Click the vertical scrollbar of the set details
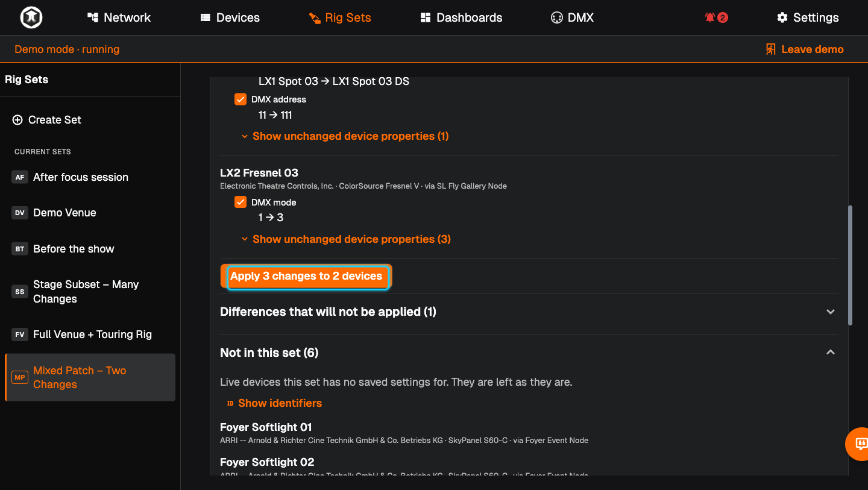Image resolution: width=868 pixels, height=490 pixels. coord(851,266)
